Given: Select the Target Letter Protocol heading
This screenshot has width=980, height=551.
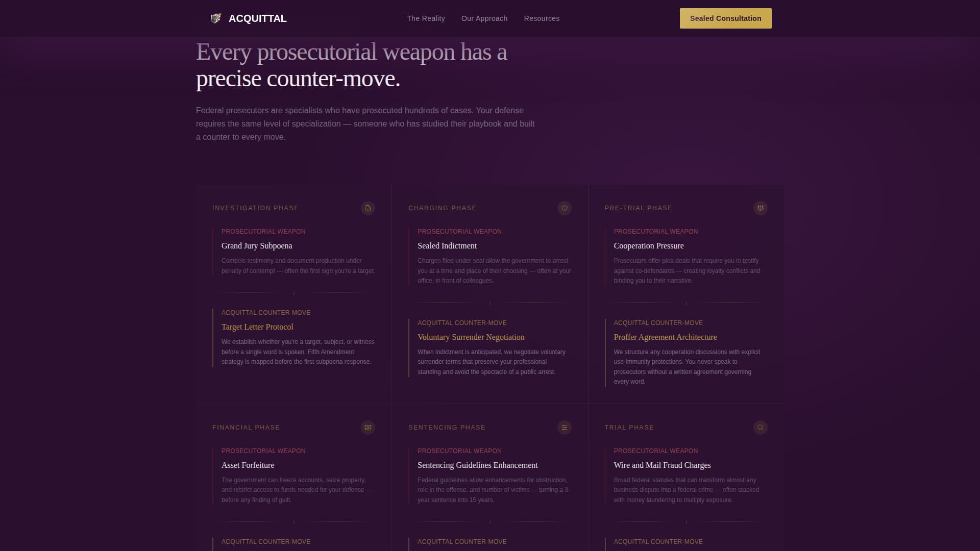Looking at the screenshot, I should point(257,327).
